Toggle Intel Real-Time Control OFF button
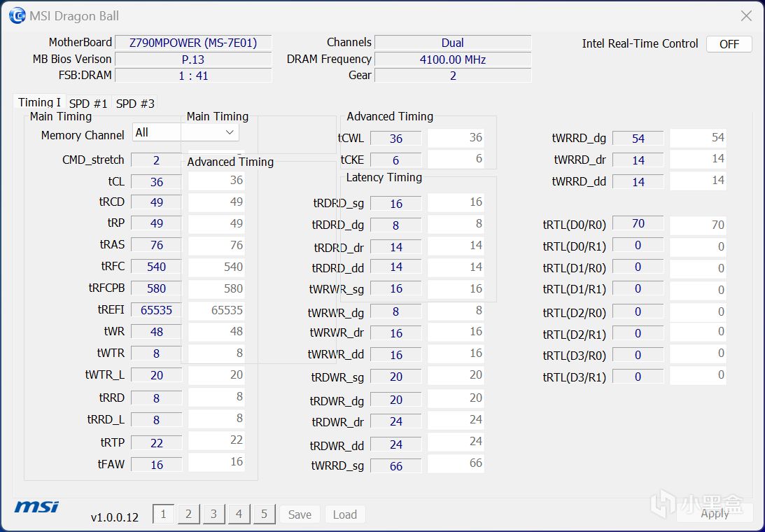 [729, 44]
